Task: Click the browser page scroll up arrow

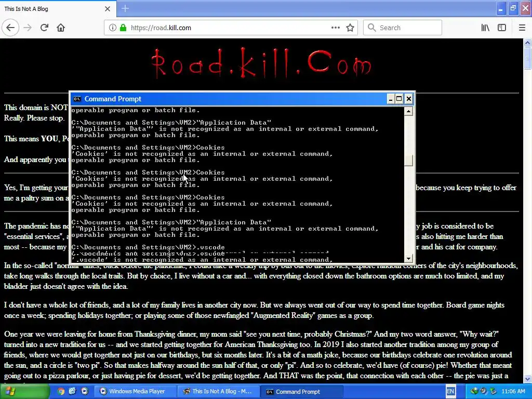Action: click(x=527, y=43)
